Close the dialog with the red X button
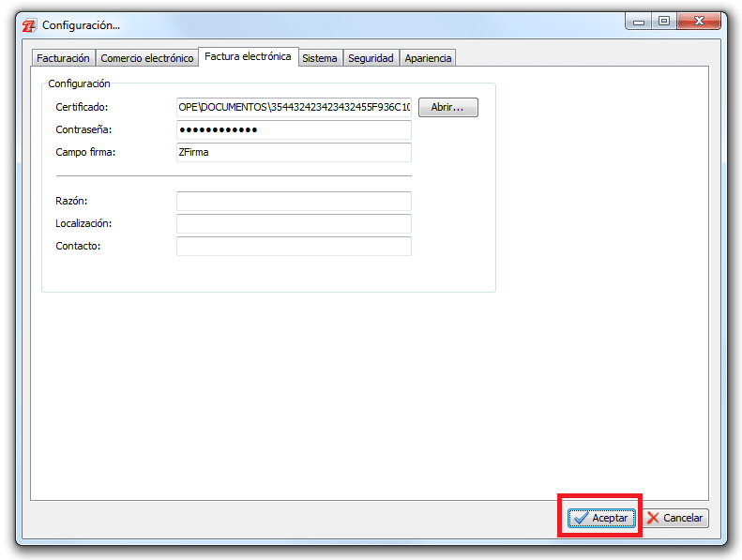This screenshot has width=742, height=560. pyautogui.click(x=699, y=21)
